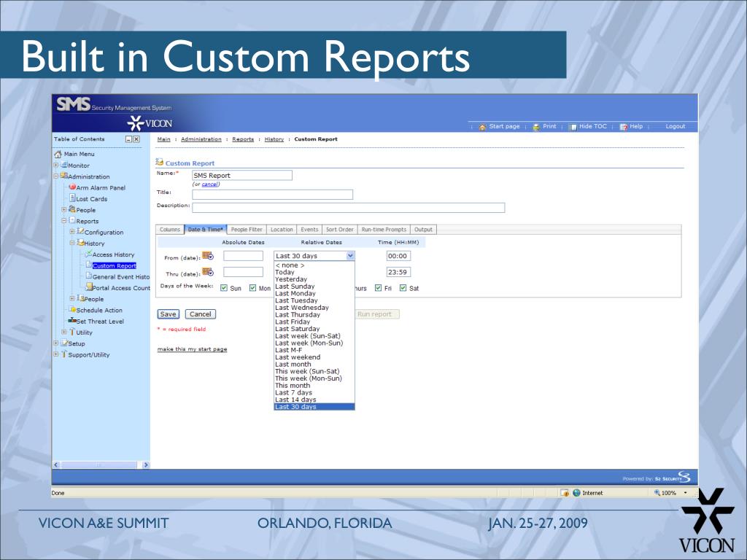Click the Main Menu house icon
Image resolution: width=747 pixels, height=560 pixels.
click(58, 154)
